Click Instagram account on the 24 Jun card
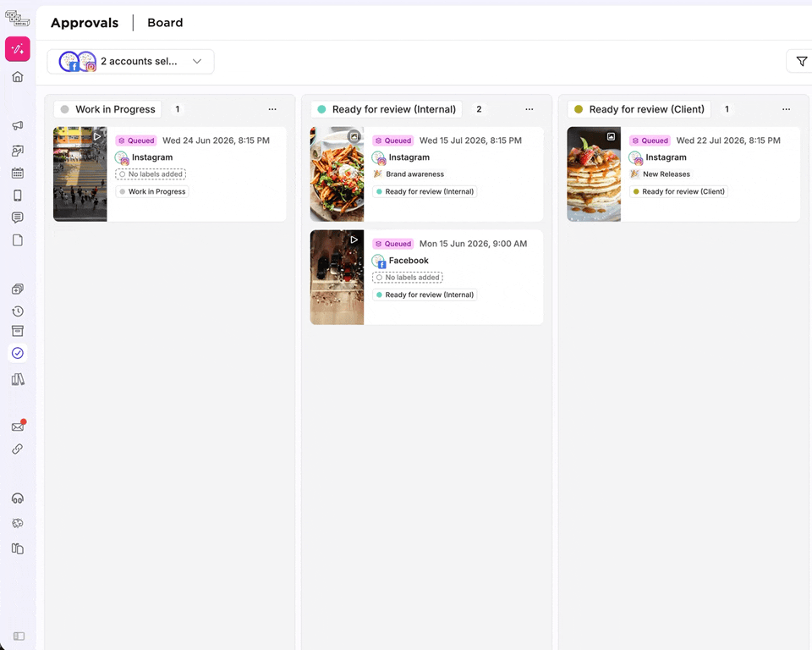Viewport: 812px width, 650px height. (x=152, y=157)
